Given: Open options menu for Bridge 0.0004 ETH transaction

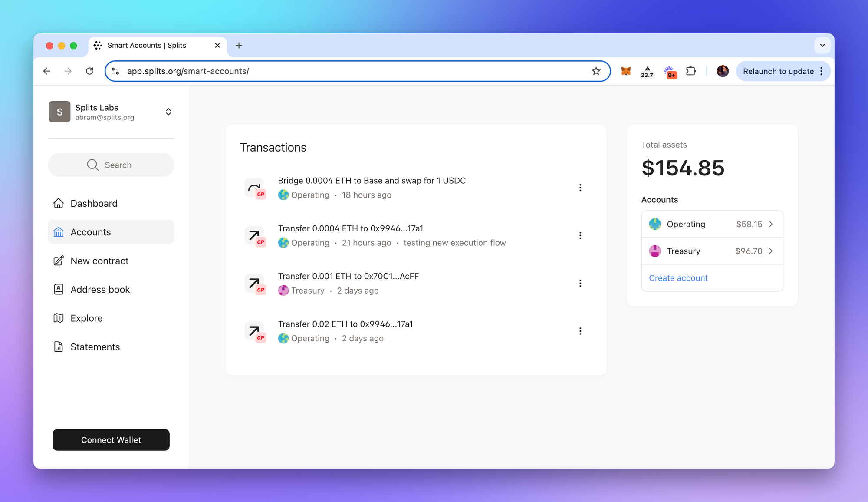Looking at the screenshot, I should 580,188.
